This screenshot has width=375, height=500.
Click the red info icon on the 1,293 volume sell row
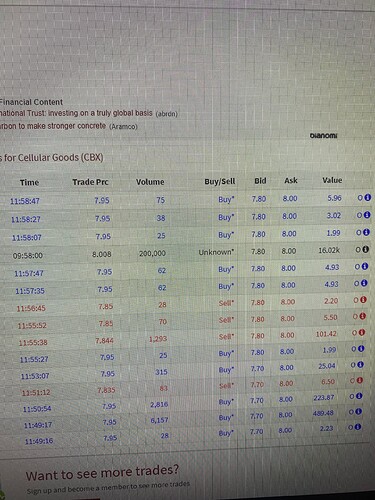pyautogui.click(x=362, y=332)
